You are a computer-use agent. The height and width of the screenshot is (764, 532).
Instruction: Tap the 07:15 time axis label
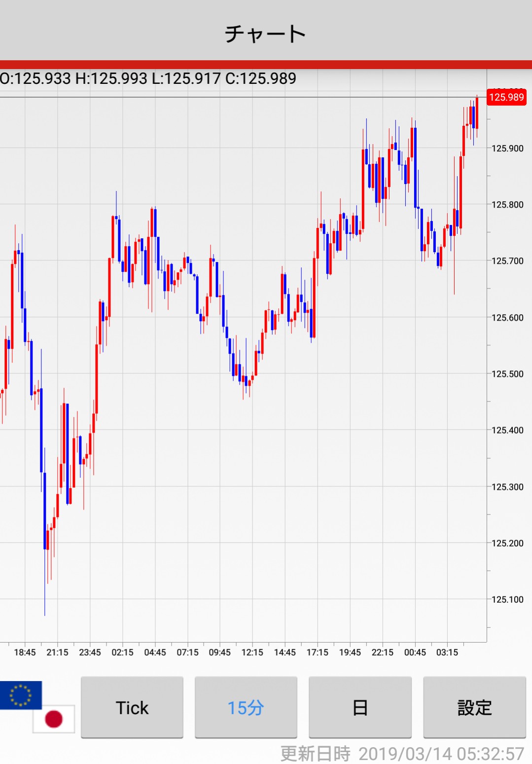tap(187, 652)
